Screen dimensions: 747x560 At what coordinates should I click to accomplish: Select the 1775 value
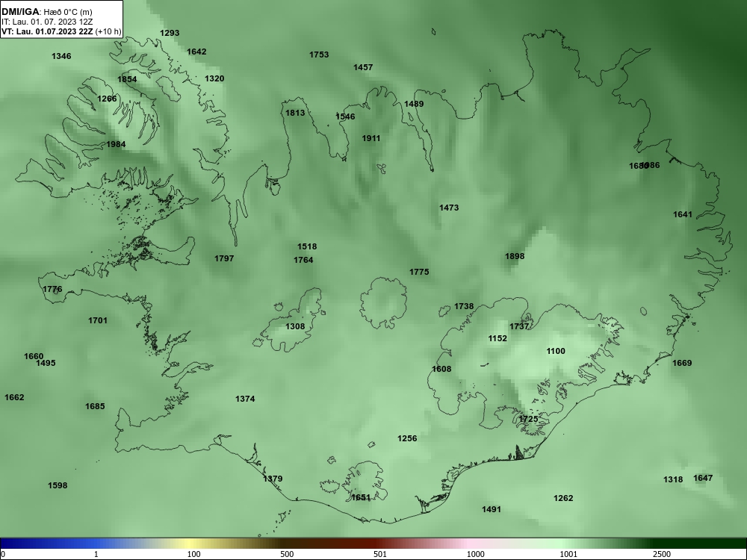point(419,272)
